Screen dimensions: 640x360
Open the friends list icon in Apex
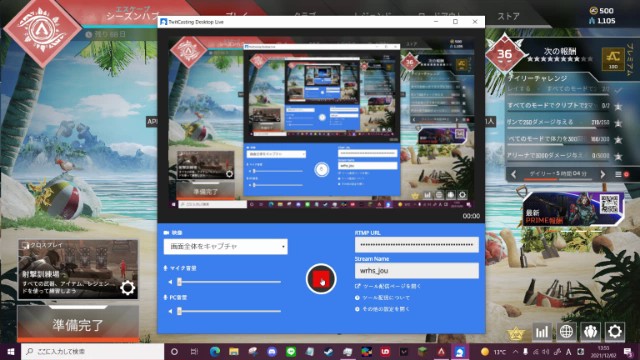coord(590,331)
